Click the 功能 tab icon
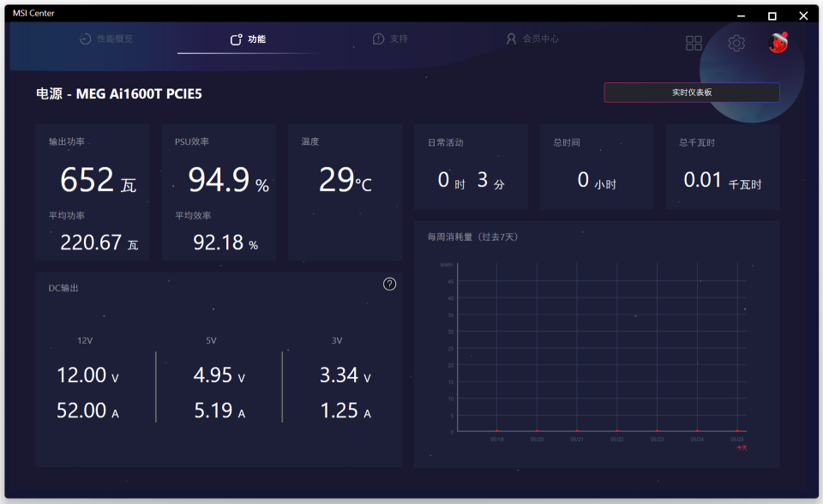 click(x=237, y=39)
